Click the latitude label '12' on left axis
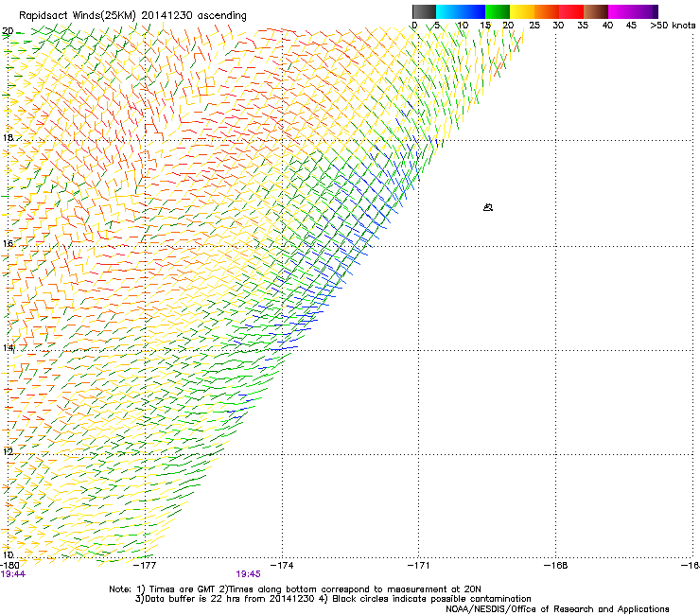The height and width of the screenshot is (615, 700). [x=8, y=451]
